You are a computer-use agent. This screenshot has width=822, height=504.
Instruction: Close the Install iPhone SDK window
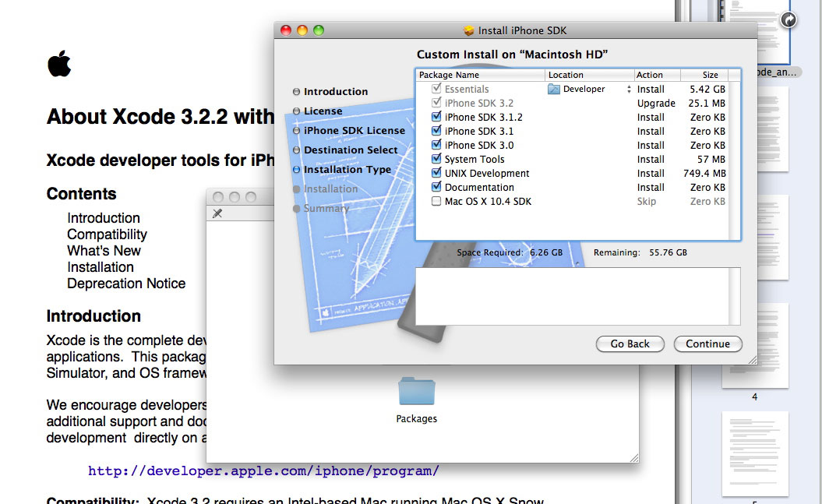pos(286,30)
